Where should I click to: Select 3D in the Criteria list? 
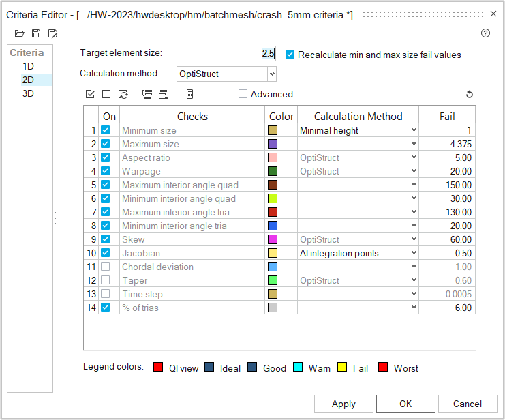tap(28, 93)
